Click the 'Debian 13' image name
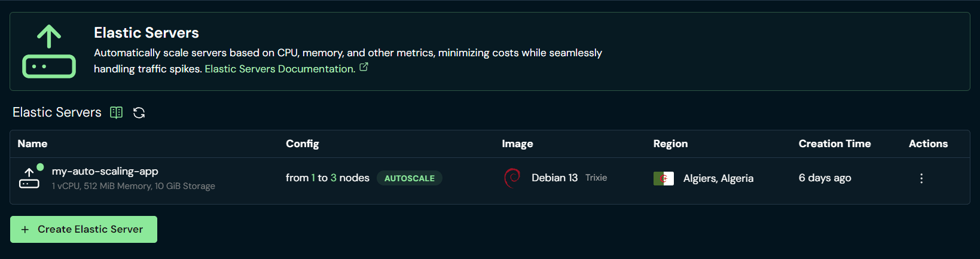This screenshot has width=980, height=259. (554, 178)
